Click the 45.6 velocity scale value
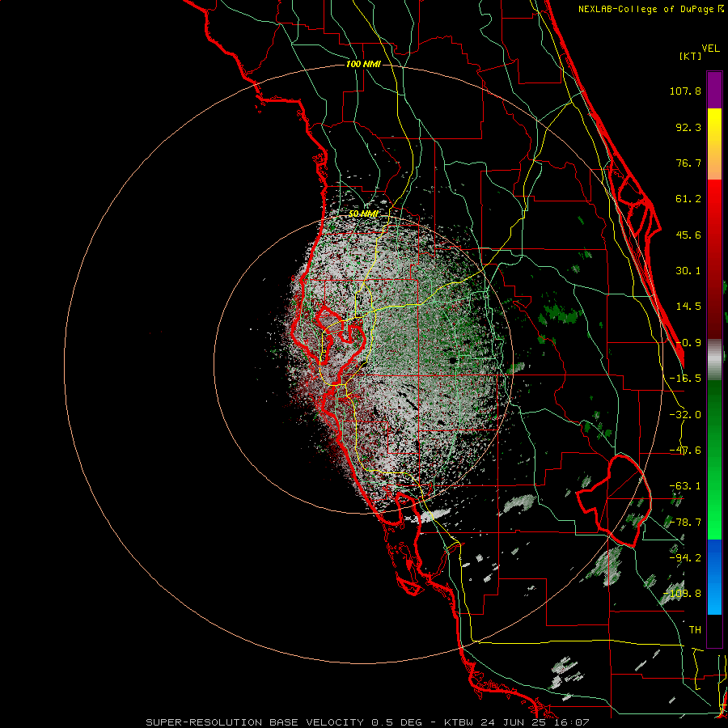 coord(688,235)
